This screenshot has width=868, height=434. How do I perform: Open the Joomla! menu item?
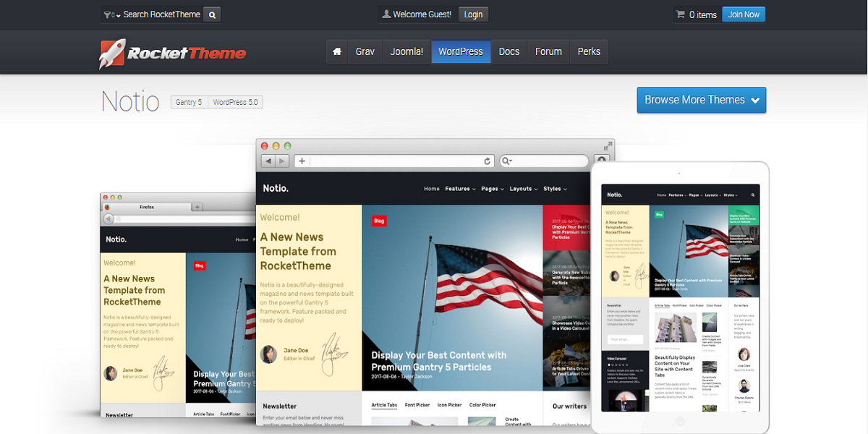tap(407, 52)
